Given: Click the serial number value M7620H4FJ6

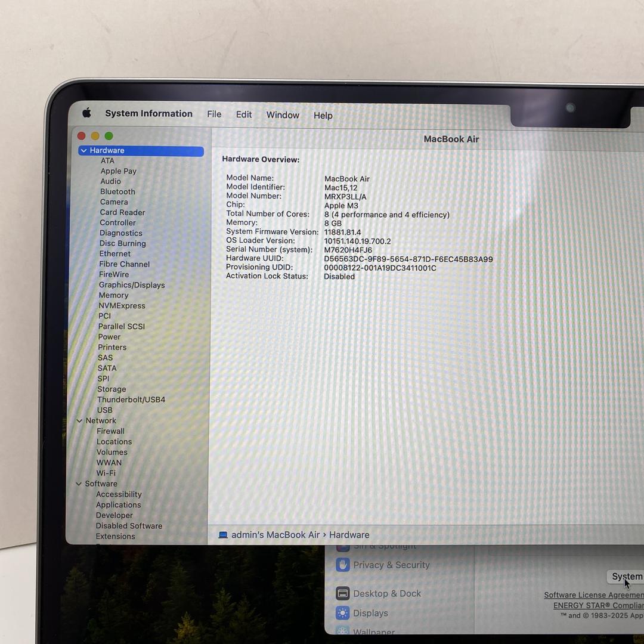Looking at the screenshot, I should pyautogui.click(x=348, y=250).
